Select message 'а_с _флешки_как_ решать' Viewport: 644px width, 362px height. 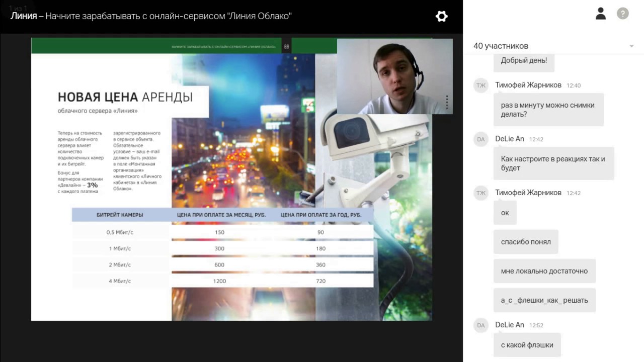(544, 300)
